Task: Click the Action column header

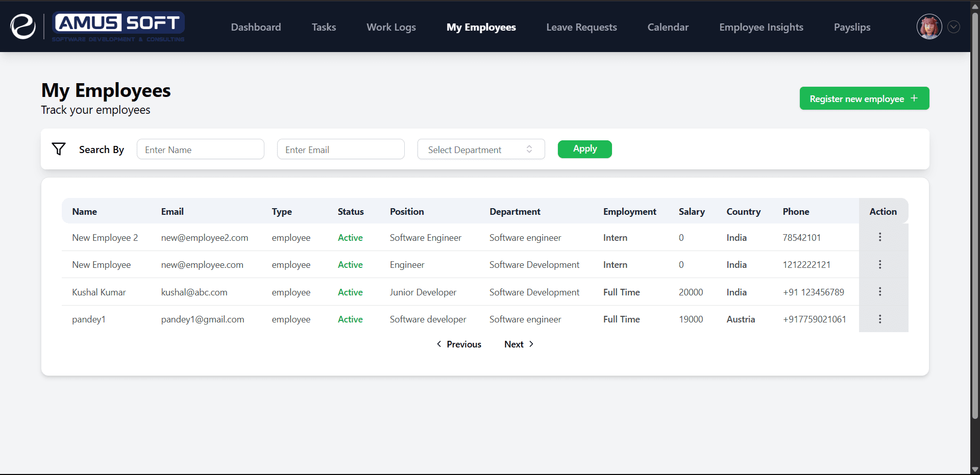Action: coord(883,211)
